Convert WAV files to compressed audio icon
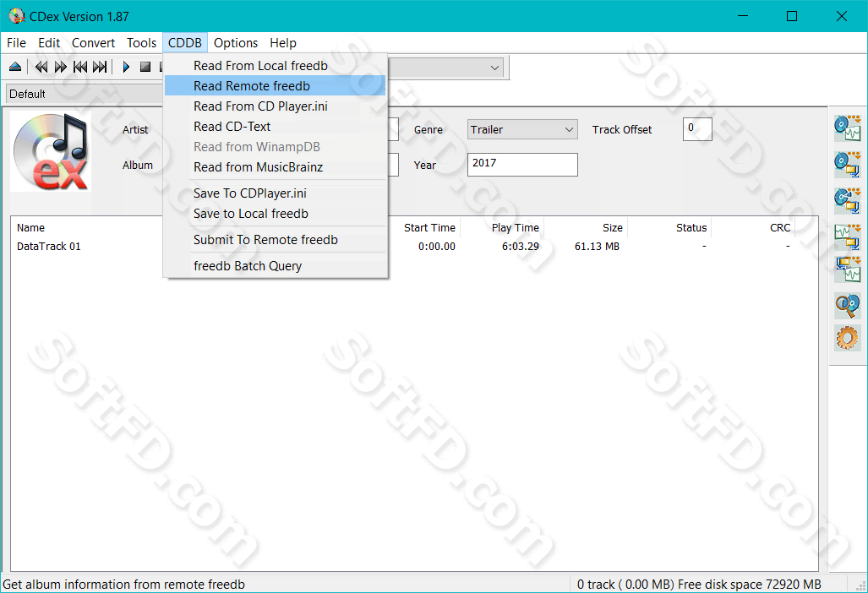The width and height of the screenshot is (868, 593). tap(848, 237)
